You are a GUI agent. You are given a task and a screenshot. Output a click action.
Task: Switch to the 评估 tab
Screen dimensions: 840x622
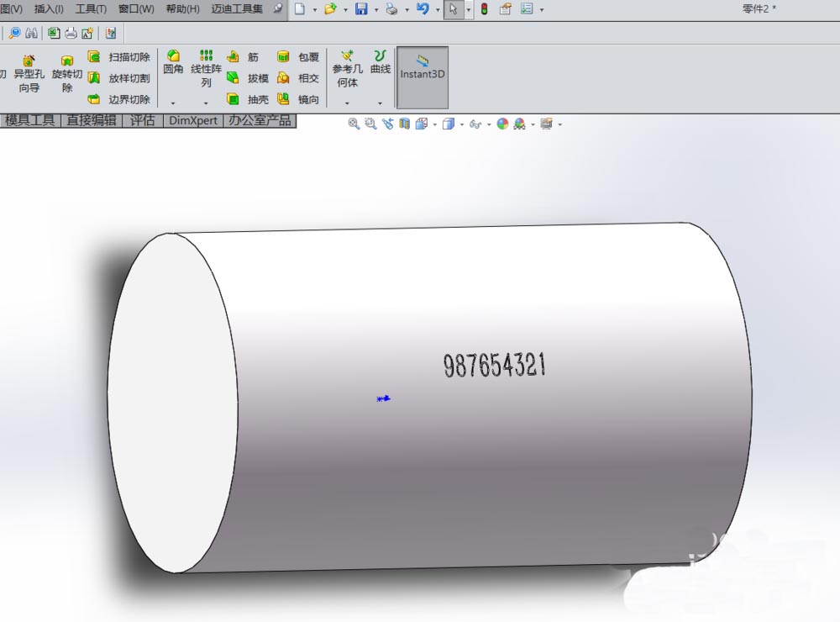click(142, 121)
